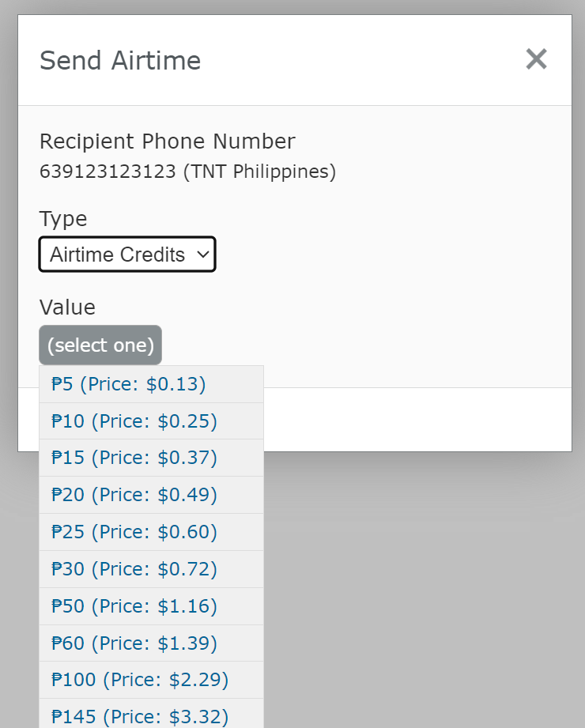Pick the ₱15 airtime value
Image resolution: width=585 pixels, height=728 pixels.
point(151,458)
